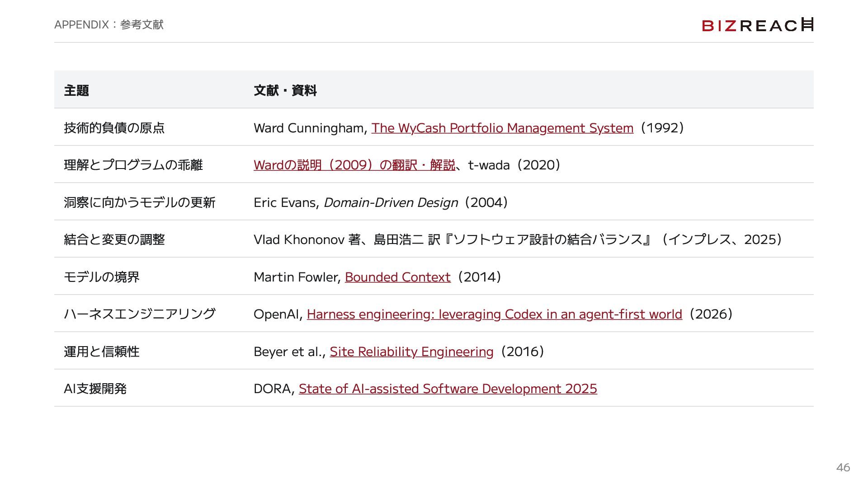Click the ハーネスエンジニアリング topic cell
868x488 pixels.
coord(139,314)
